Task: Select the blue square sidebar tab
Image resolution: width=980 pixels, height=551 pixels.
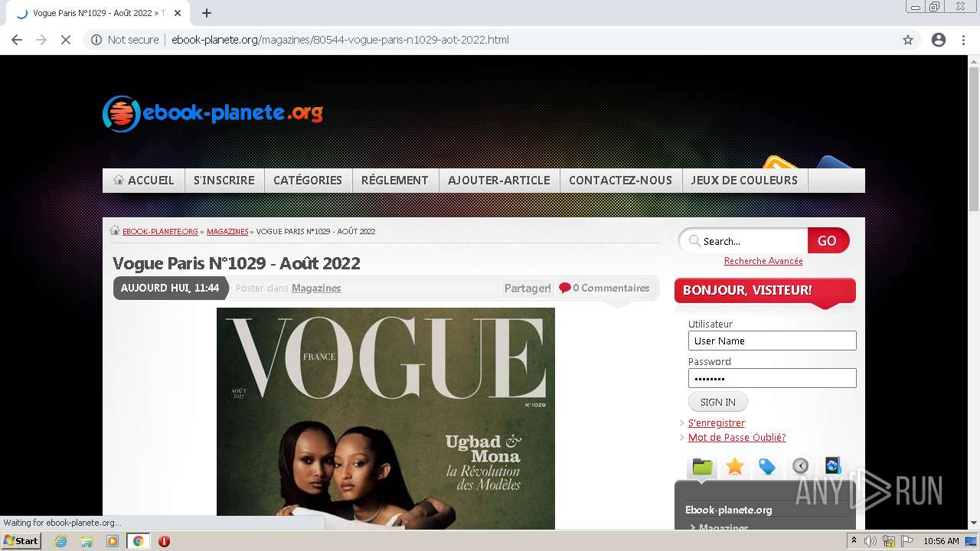Action: 833,465
